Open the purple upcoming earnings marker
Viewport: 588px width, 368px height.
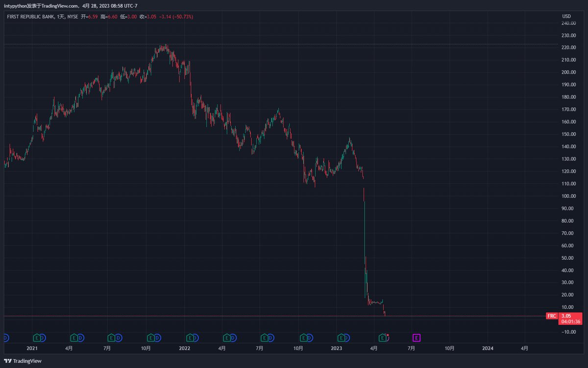coord(417,338)
